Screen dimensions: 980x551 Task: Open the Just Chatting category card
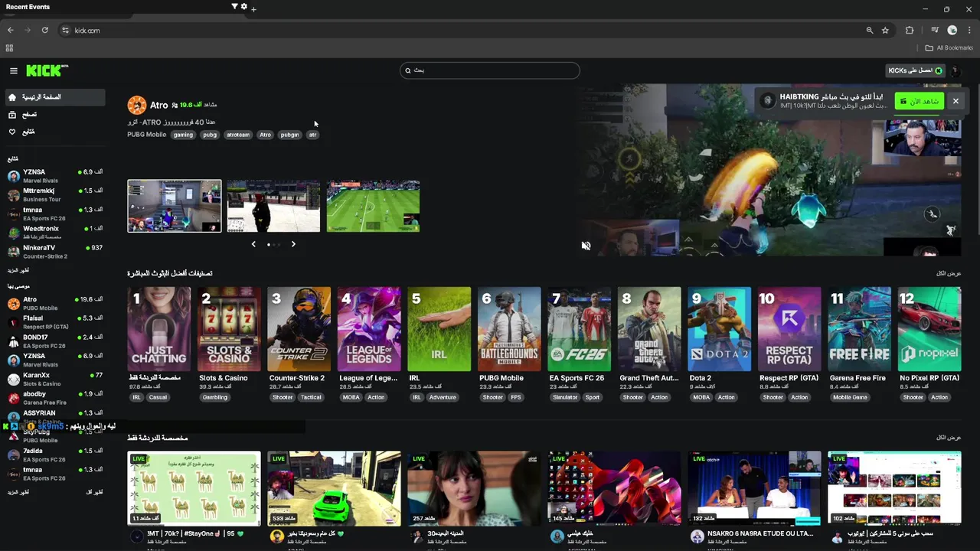[159, 329]
